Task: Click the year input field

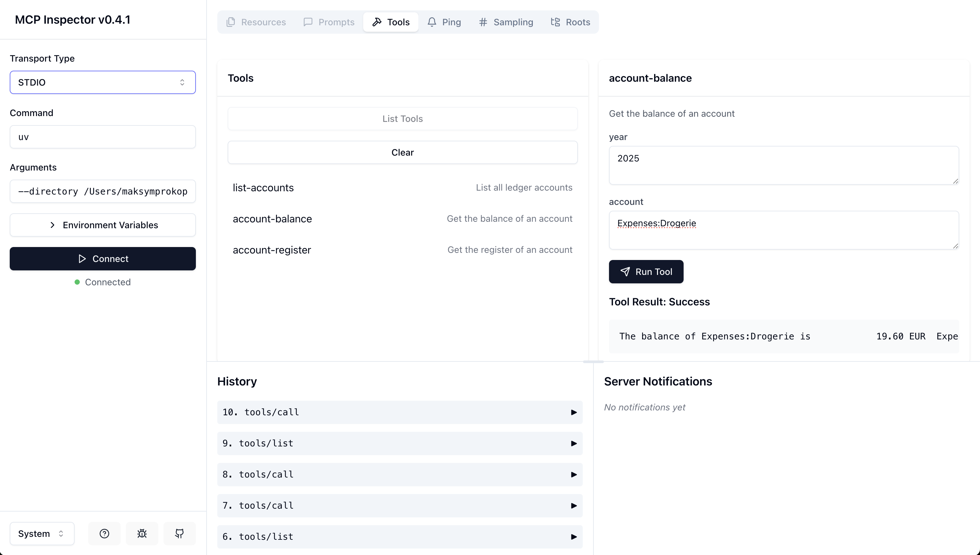Action: [783, 165]
